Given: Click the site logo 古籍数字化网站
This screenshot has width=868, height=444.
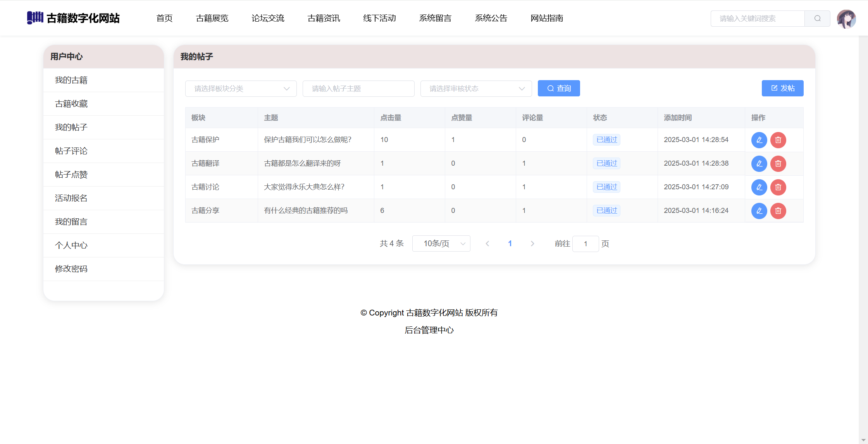Looking at the screenshot, I should 73,18.
